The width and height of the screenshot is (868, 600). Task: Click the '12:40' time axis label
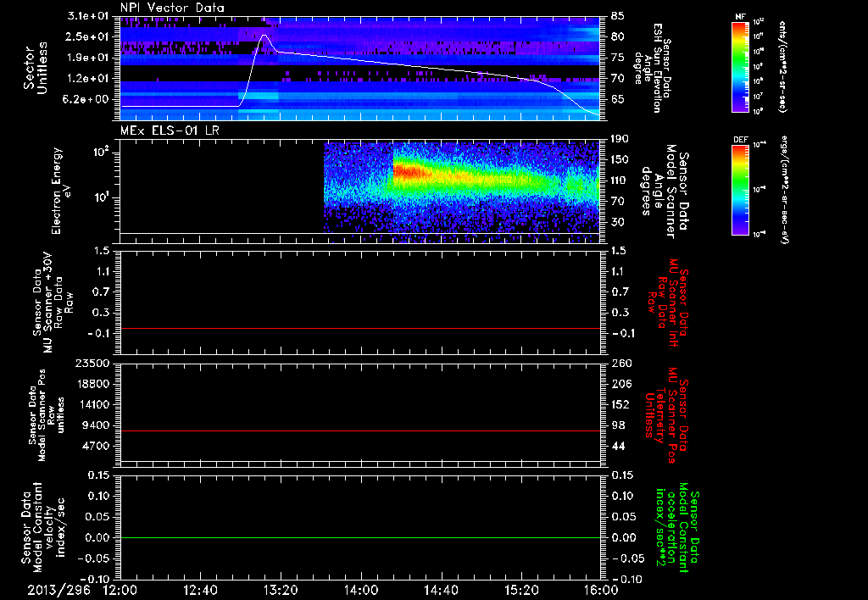[x=200, y=591]
